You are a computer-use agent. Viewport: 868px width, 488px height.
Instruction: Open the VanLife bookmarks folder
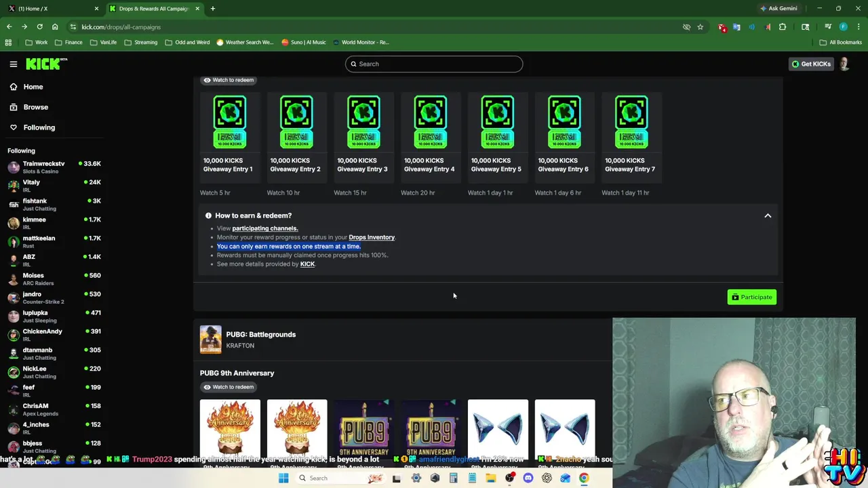[x=103, y=42]
